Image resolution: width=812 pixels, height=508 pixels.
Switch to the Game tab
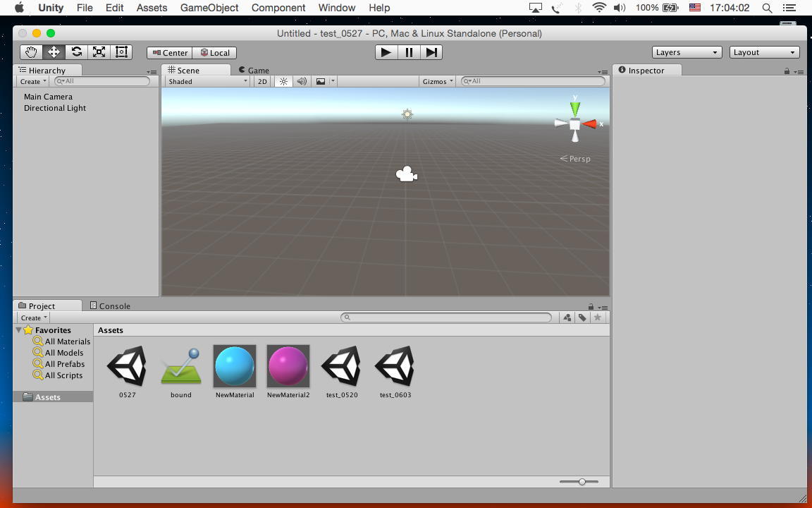pyautogui.click(x=254, y=70)
